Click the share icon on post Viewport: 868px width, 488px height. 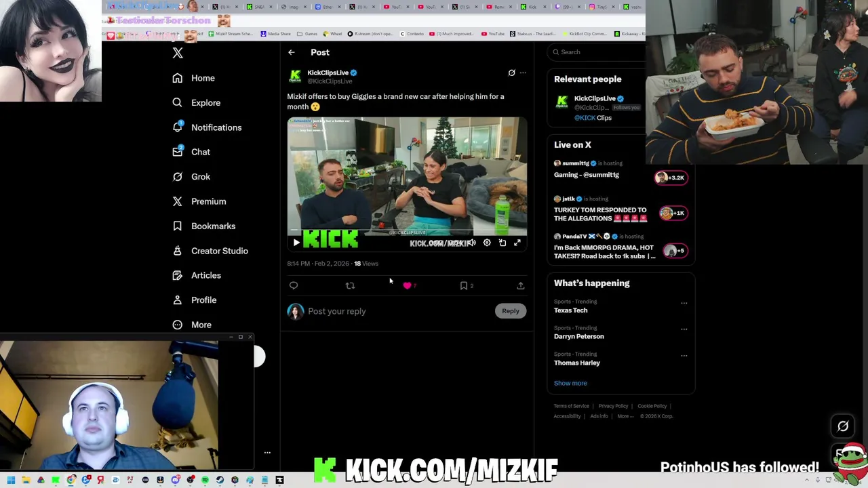click(x=521, y=285)
